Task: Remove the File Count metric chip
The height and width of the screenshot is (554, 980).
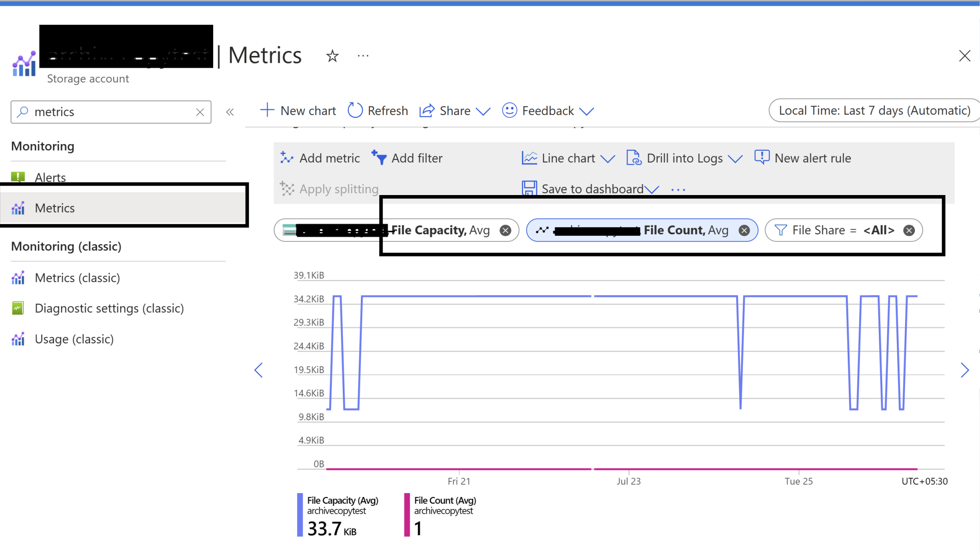Action: tap(744, 231)
